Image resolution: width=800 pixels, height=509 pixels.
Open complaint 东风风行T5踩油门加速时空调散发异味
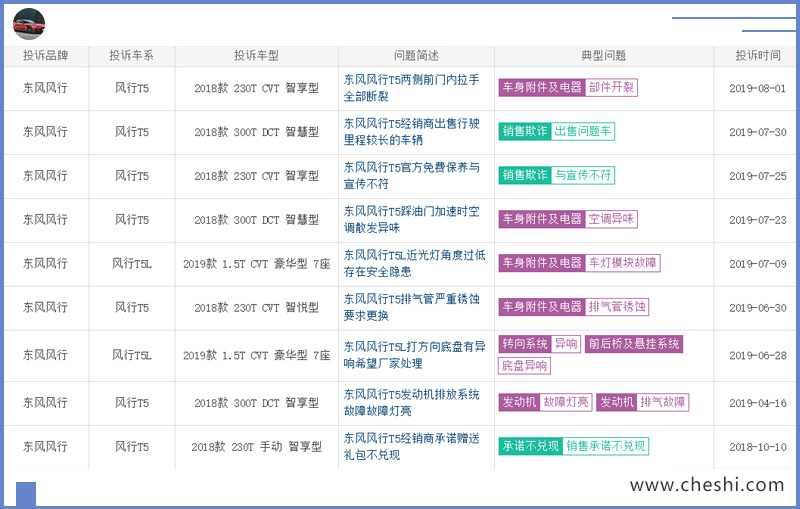point(411,219)
